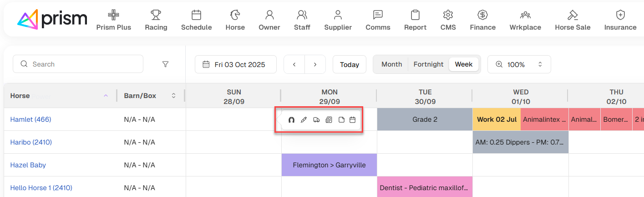644x197 pixels.
Task: Click the note page icon in popup
Action: coord(341,120)
